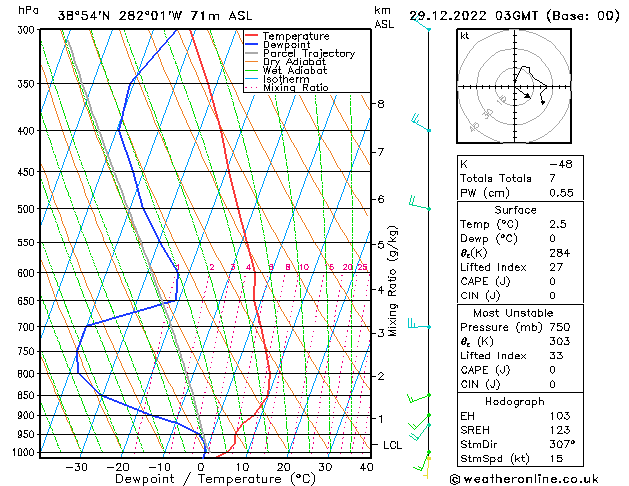Click the K index value -48
Image resolution: width=629 pixels, height=486 pixels.
[561, 164]
